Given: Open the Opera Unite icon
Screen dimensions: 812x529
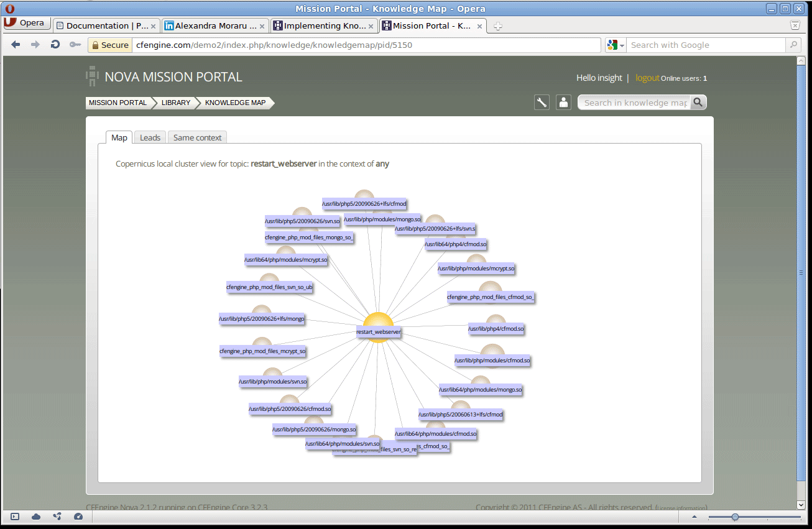Looking at the screenshot, I should (57, 517).
